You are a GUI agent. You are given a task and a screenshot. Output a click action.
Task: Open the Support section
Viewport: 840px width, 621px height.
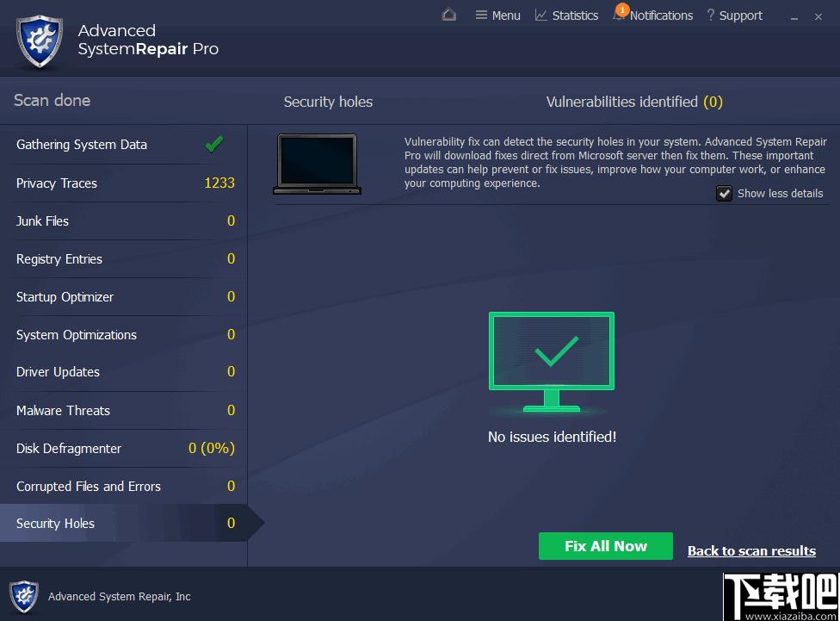click(x=734, y=16)
